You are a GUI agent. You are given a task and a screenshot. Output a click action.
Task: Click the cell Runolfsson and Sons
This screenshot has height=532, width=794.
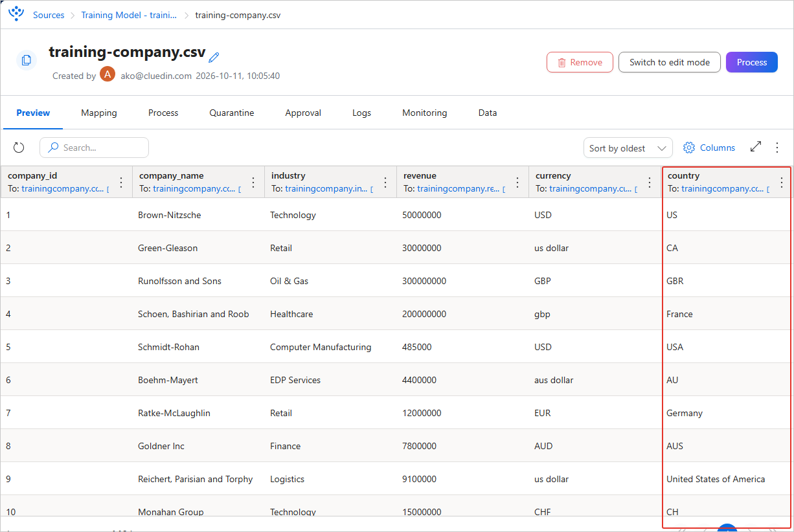(x=179, y=281)
